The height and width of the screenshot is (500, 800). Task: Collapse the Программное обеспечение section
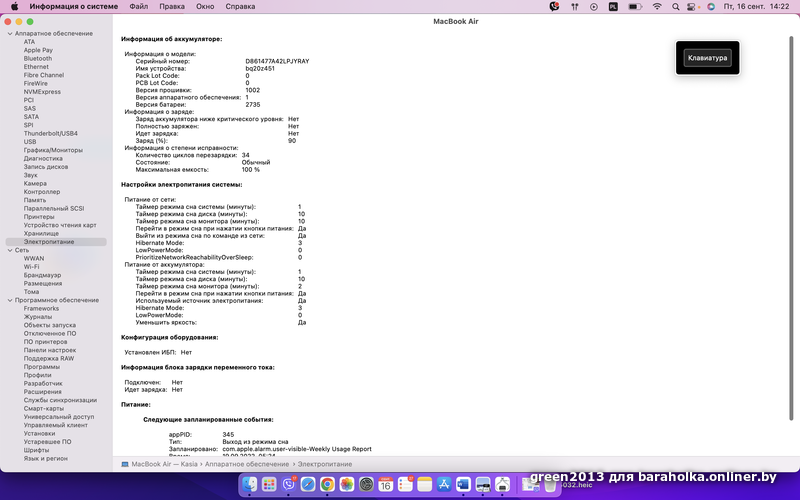(10, 301)
